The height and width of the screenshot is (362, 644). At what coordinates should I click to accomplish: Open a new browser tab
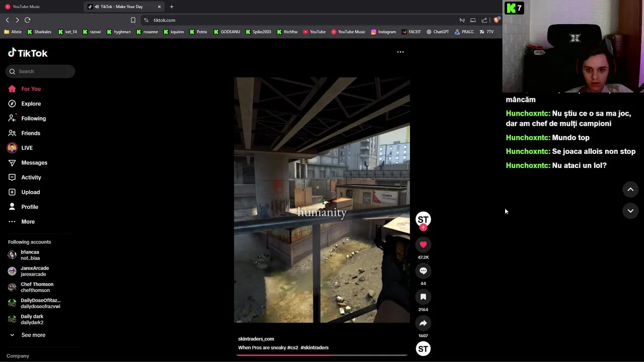172,7
